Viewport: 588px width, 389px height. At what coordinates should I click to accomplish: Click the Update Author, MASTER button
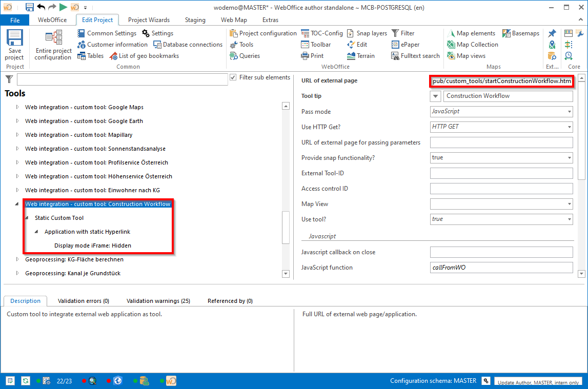[x=538, y=382]
